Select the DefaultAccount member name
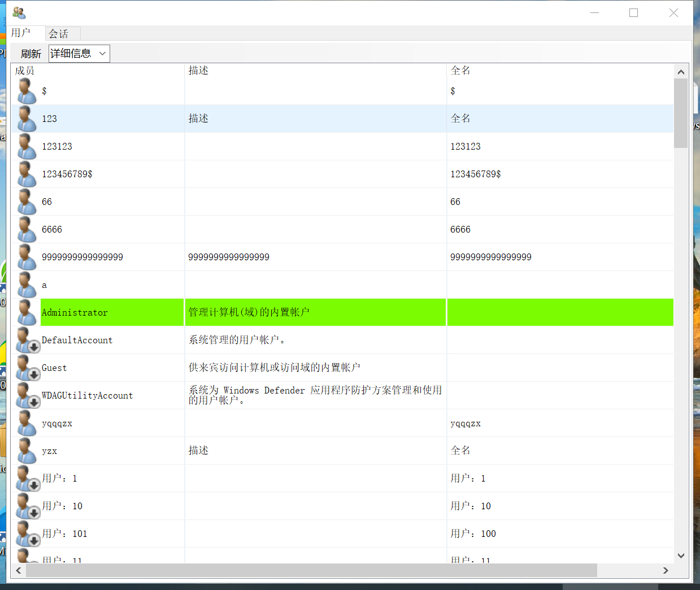 [77, 340]
